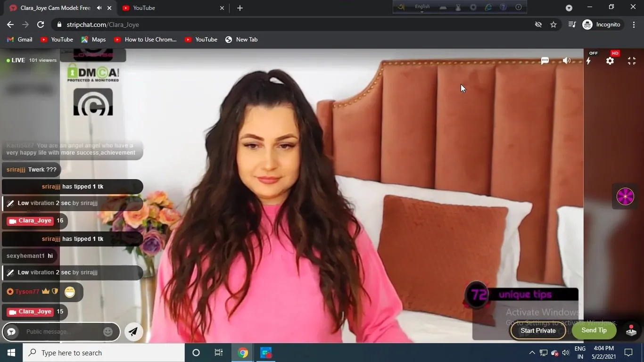Viewport: 644px width, 362px height.
Task: Expand the tab search dropdown arrow
Action: [569, 8]
